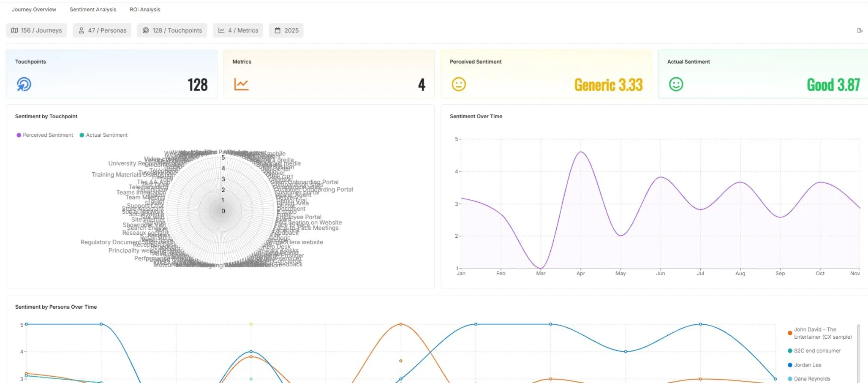Click the Sentiment Over Time heading
The height and width of the screenshot is (383, 868).
point(476,116)
